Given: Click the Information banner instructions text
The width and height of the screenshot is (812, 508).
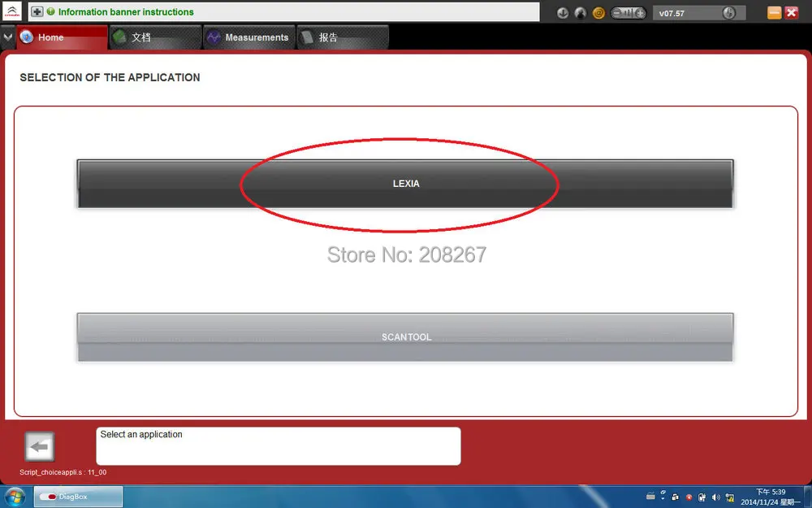Looking at the screenshot, I should pos(126,12).
